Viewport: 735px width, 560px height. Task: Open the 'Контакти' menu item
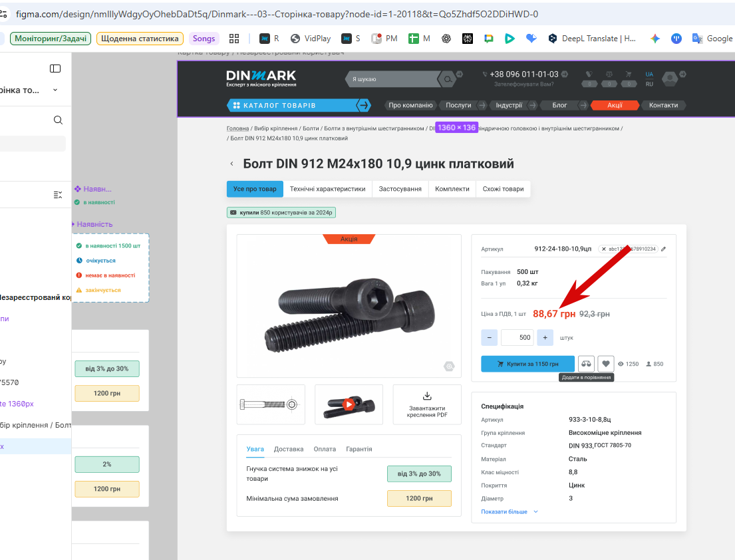click(x=663, y=106)
